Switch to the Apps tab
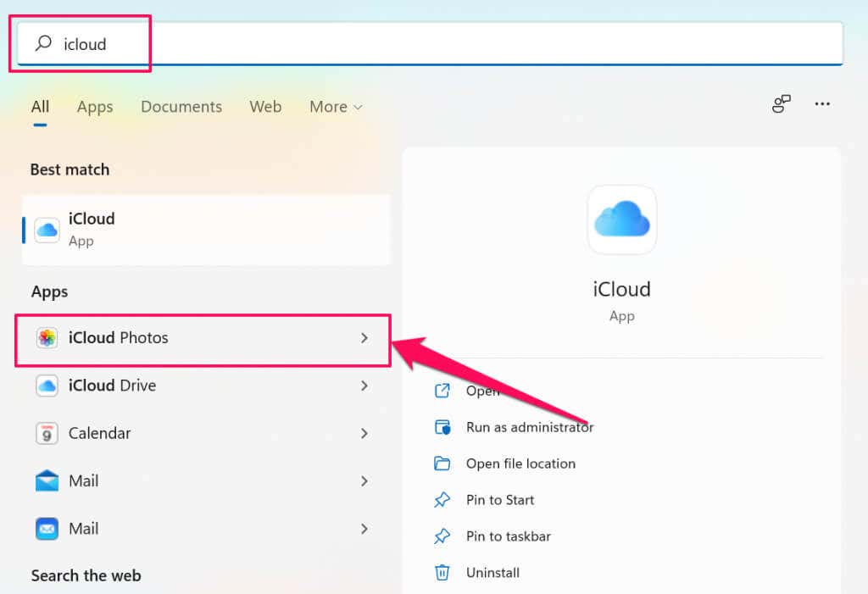Screen dimensions: 868x594 (95, 106)
